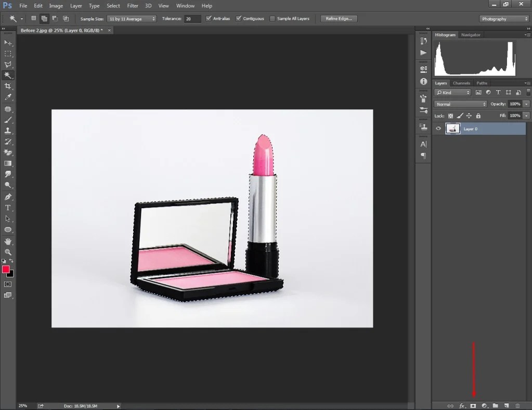The height and width of the screenshot is (410, 532).
Task: Click Layer 0 thumbnail
Action: click(452, 129)
